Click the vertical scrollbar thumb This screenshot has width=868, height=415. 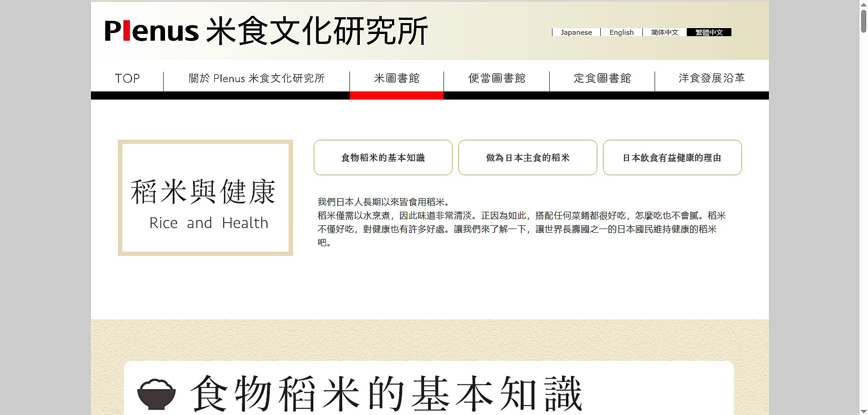pyautogui.click(x=863, y=21)
